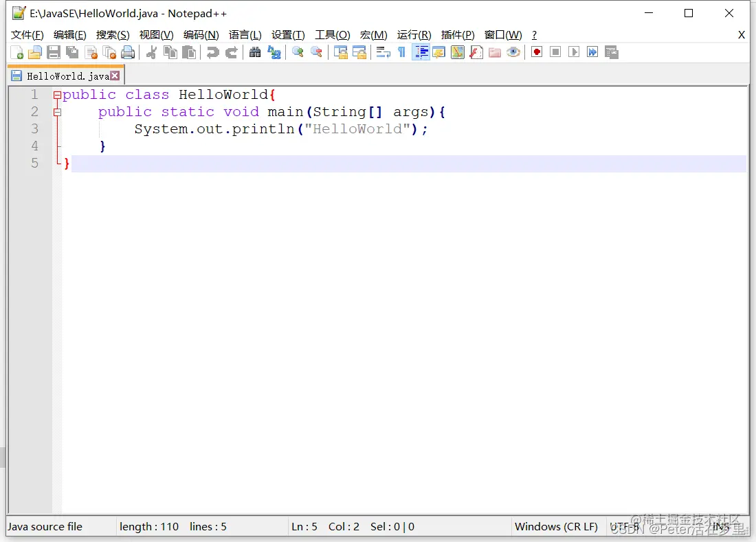Click the Zoom In magnifier icon
756x542 pixels.
tap(298, 52)
